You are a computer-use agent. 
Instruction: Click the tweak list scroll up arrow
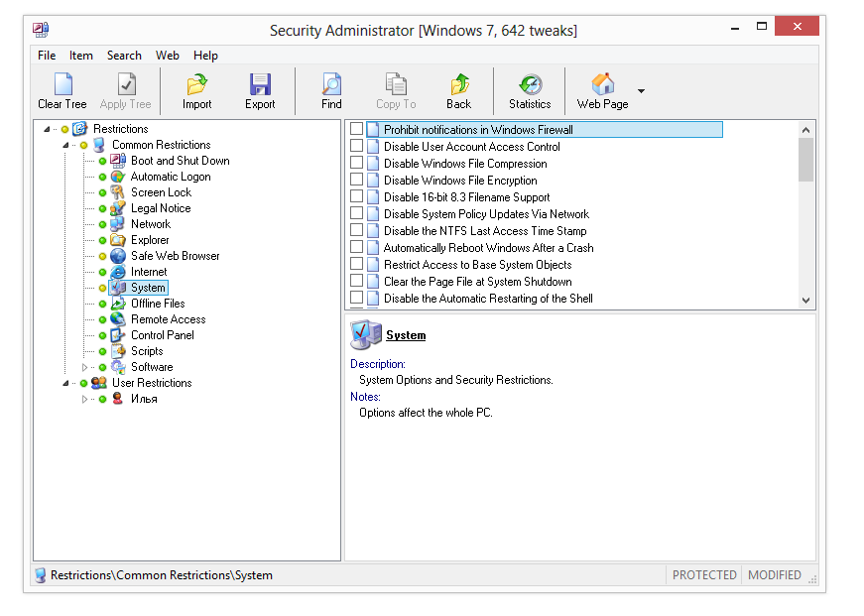[805, 130]
